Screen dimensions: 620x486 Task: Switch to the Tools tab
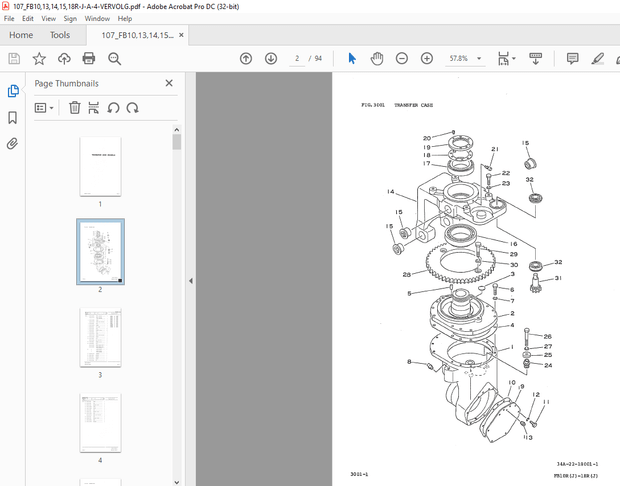pos(60,35)
